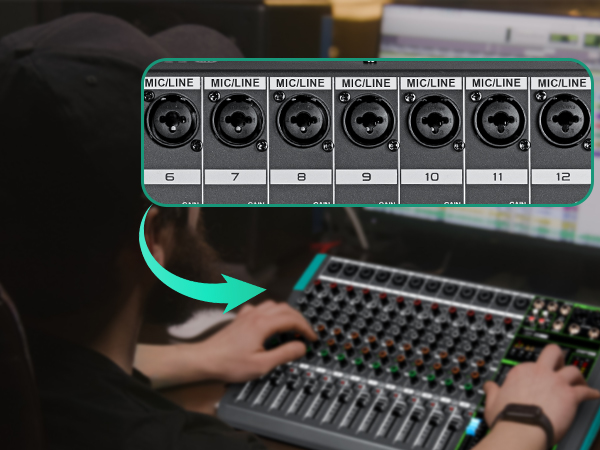
Task: Click the channel number label "11"
Action: point(497,177)
